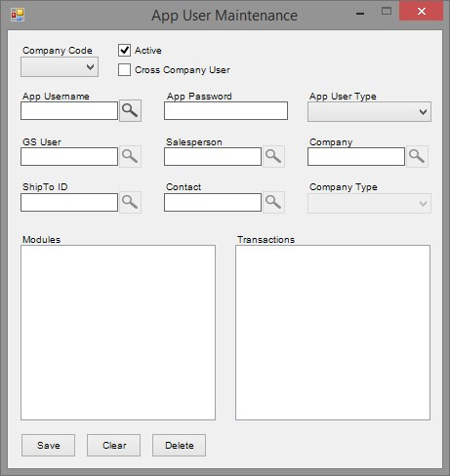
Task: Click the Delete button
Action: pos(180,445)
